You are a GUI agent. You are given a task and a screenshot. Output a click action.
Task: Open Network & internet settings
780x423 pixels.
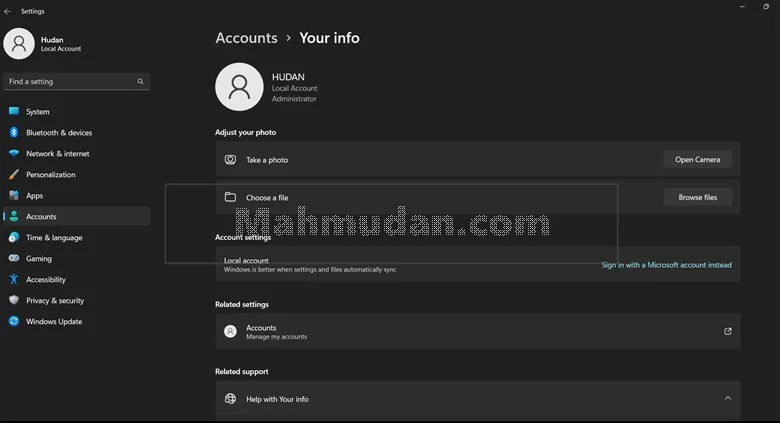77,153
